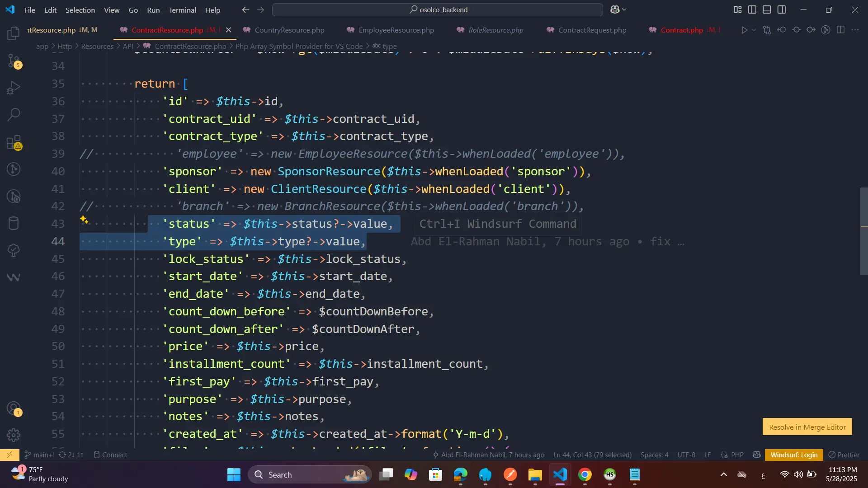Screen dimensions: 868x488
Task: Open the Accounts icon in activity bar
Action: [x=14, y=408]
